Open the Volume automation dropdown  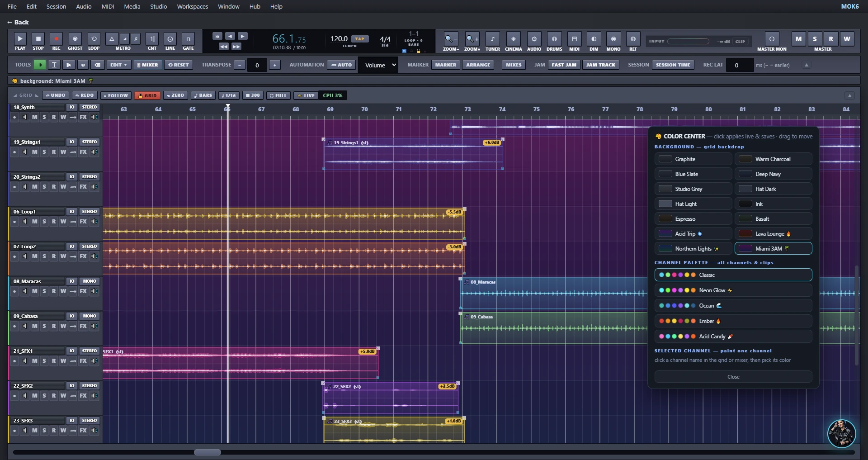tap(379, 65)
